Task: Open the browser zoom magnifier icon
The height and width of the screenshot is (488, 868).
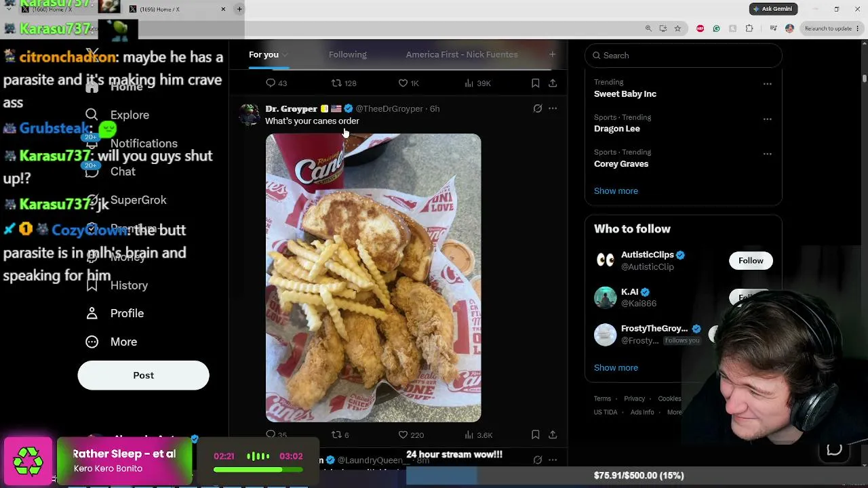Action: [x=648, y=28]
